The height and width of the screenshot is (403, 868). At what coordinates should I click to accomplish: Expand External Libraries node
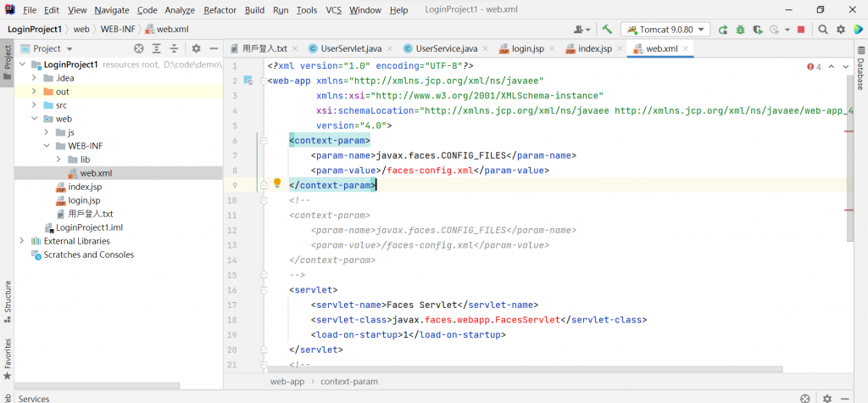[22, 241]
